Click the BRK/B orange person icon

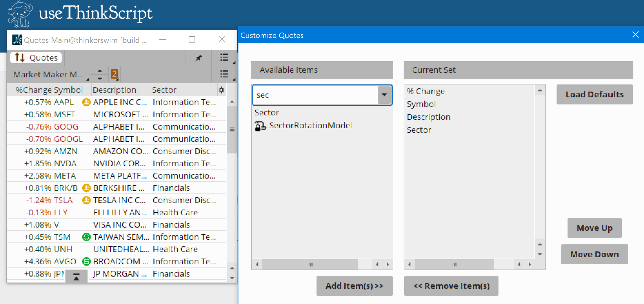[x=86, y=188]
